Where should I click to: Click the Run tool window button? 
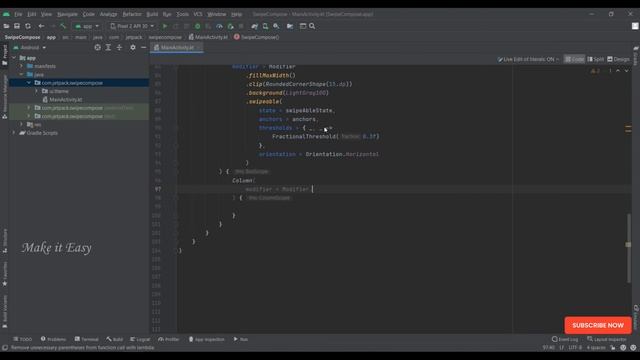[x=240, y=339]
